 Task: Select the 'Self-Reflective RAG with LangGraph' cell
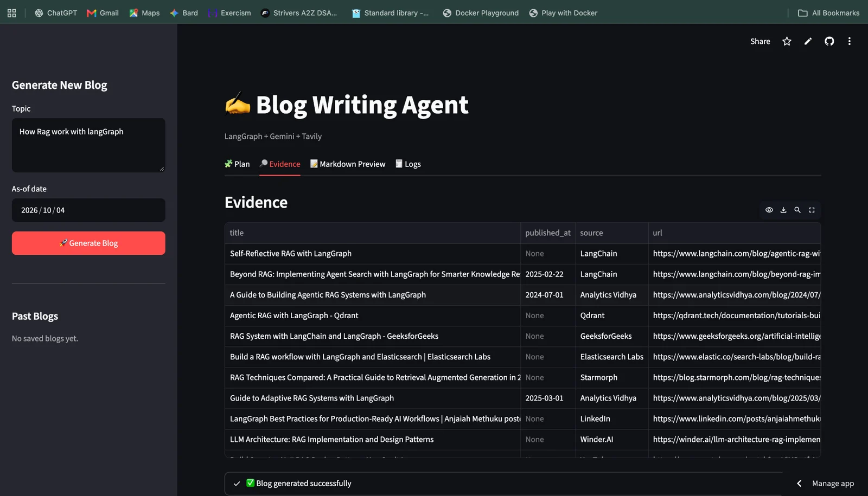coord(373,253)
